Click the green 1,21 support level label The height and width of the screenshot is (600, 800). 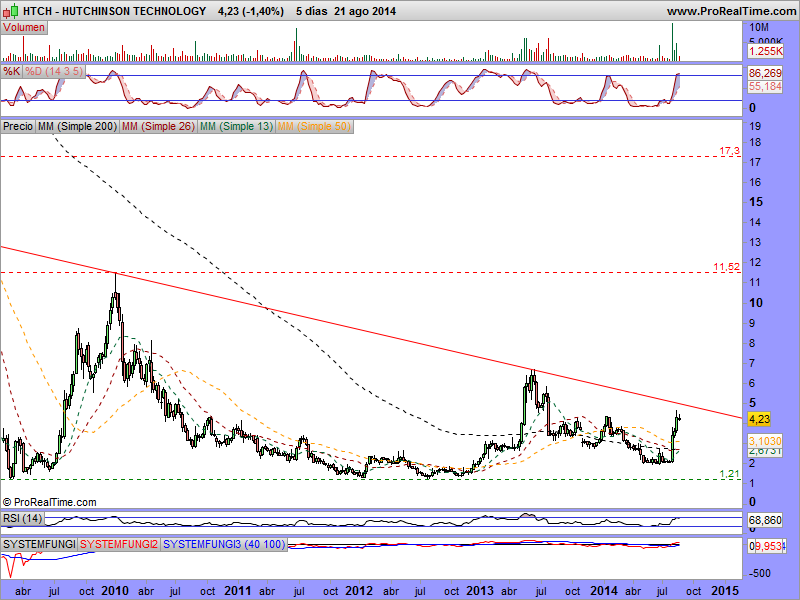(730, 474)
